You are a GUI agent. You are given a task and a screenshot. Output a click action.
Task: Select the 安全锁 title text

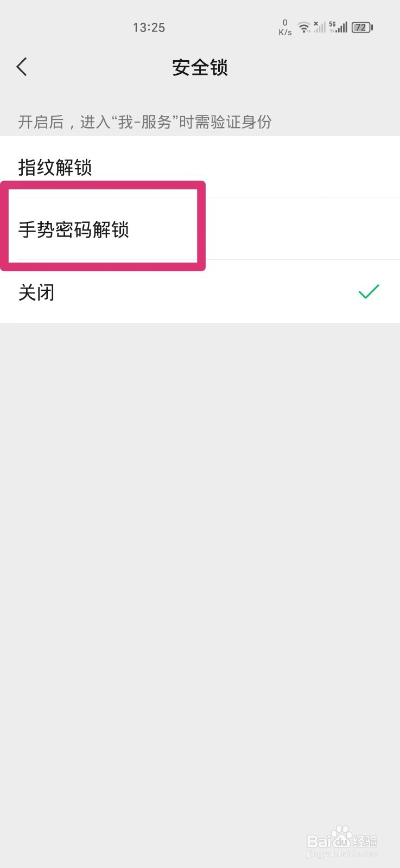coord(200,67)
